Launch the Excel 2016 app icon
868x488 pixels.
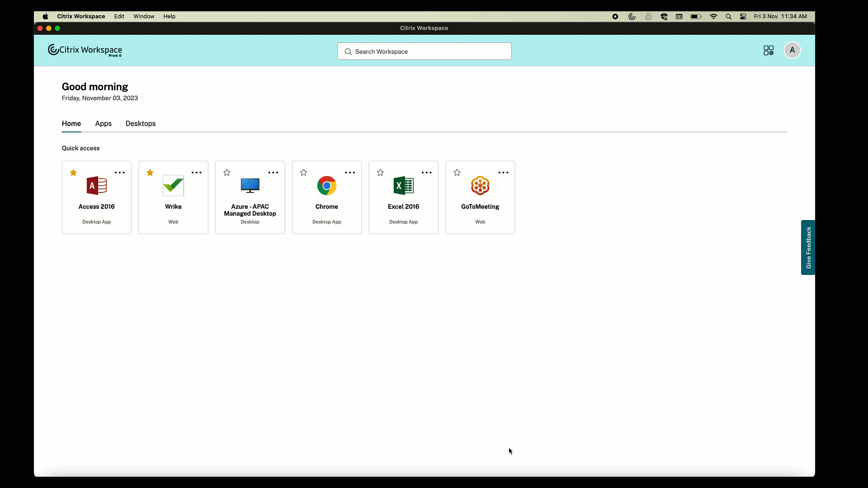pyautogui.click(x=403, y=186)
